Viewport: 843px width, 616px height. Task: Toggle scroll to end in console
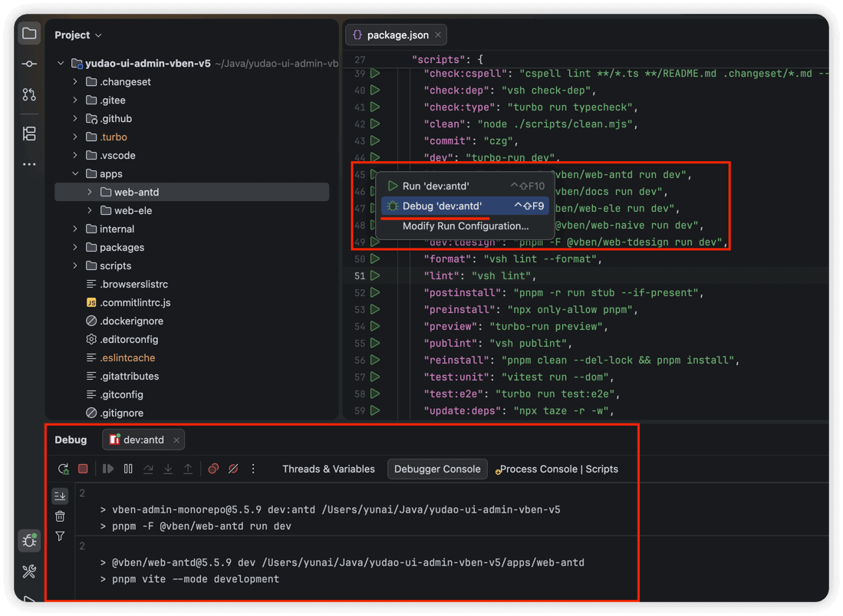pos(60,496)
